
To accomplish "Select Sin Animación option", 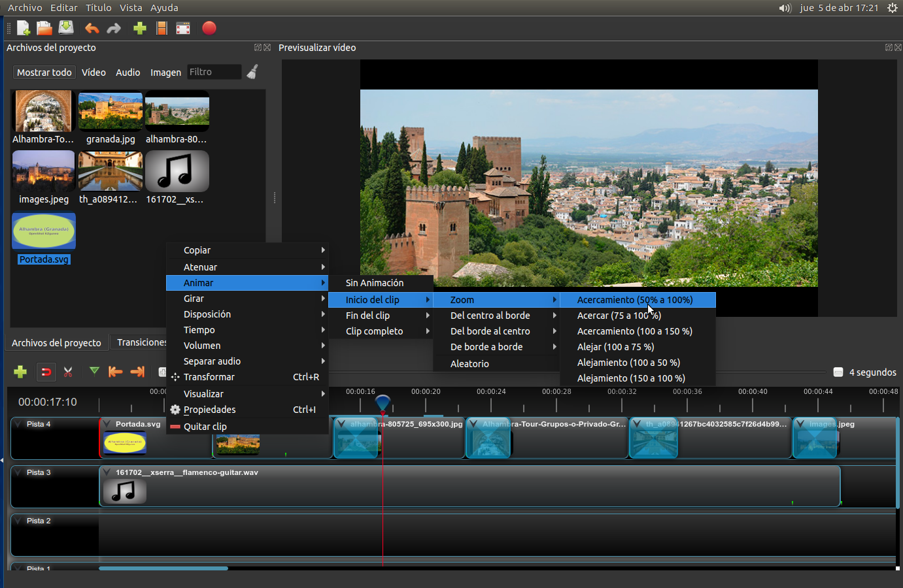I will coord(381,283).
